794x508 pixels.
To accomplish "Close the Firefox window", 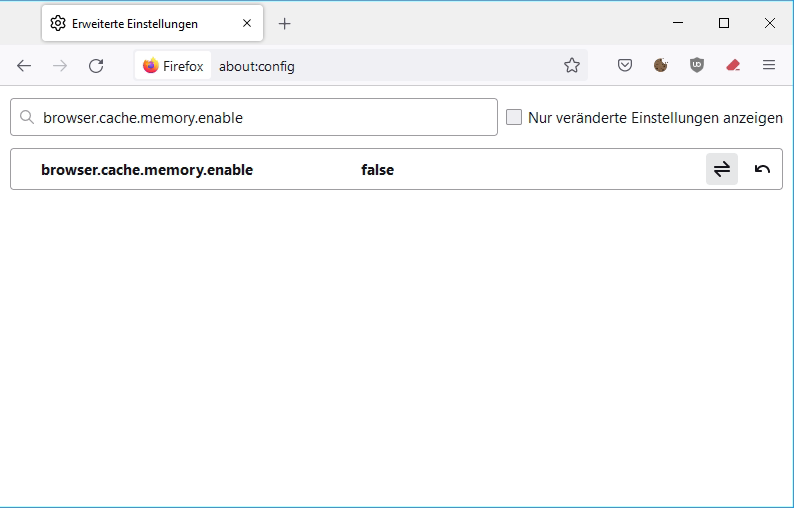I will tap(770, 23).
